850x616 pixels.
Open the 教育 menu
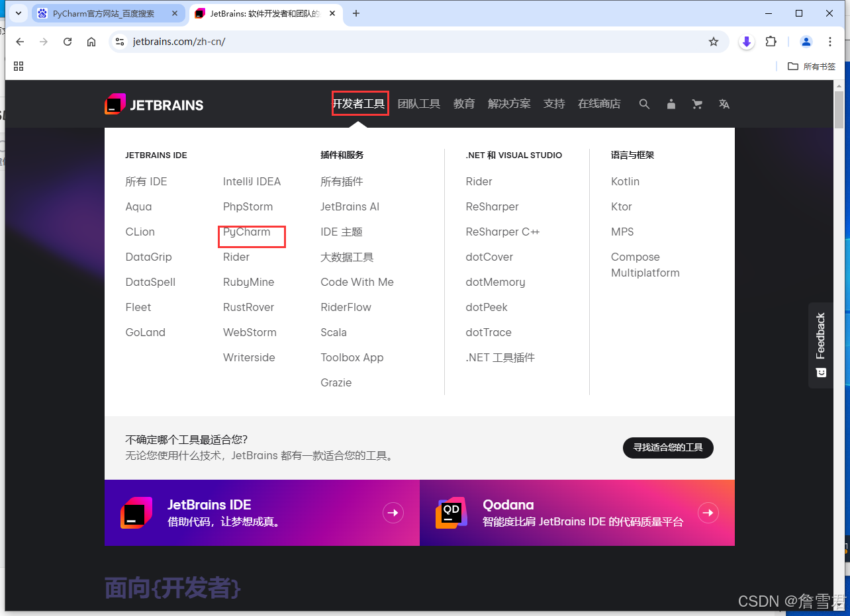pos(464,104)
